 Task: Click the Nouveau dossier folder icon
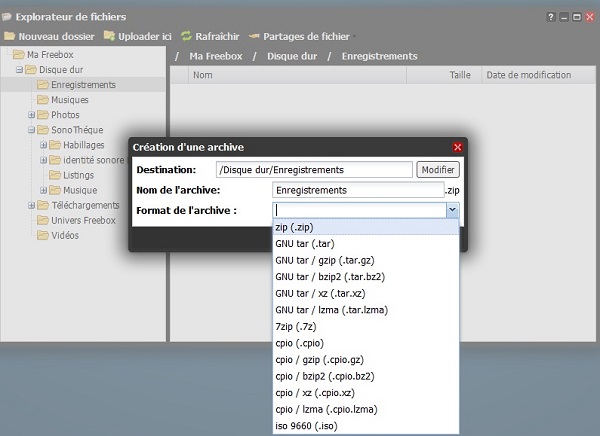point(10,36)
